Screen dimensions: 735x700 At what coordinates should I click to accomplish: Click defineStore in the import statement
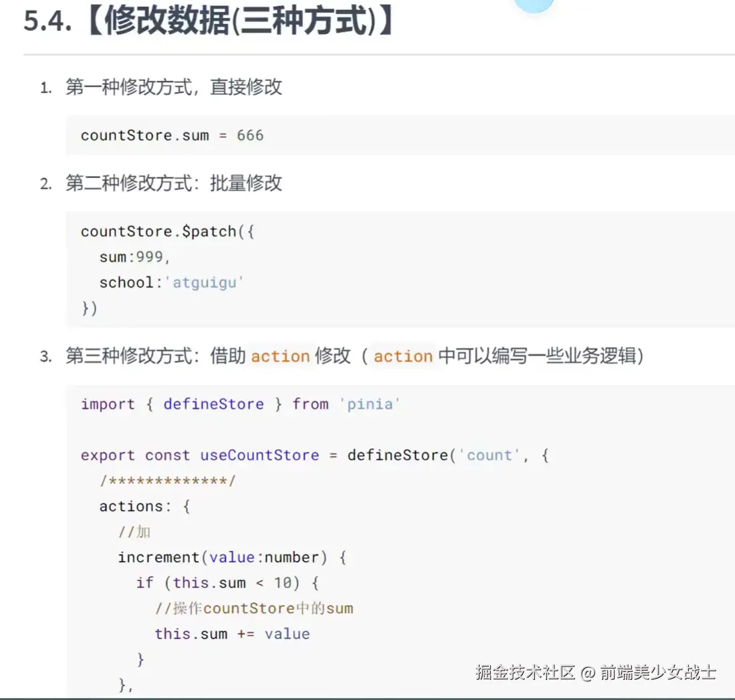[x=214, y=404]
